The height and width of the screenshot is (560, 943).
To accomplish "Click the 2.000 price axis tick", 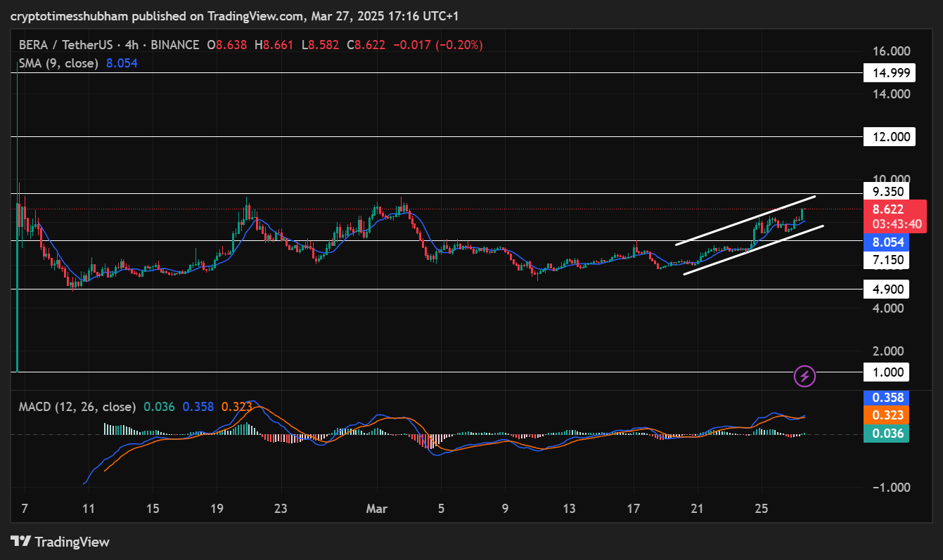I will (890, 351).
